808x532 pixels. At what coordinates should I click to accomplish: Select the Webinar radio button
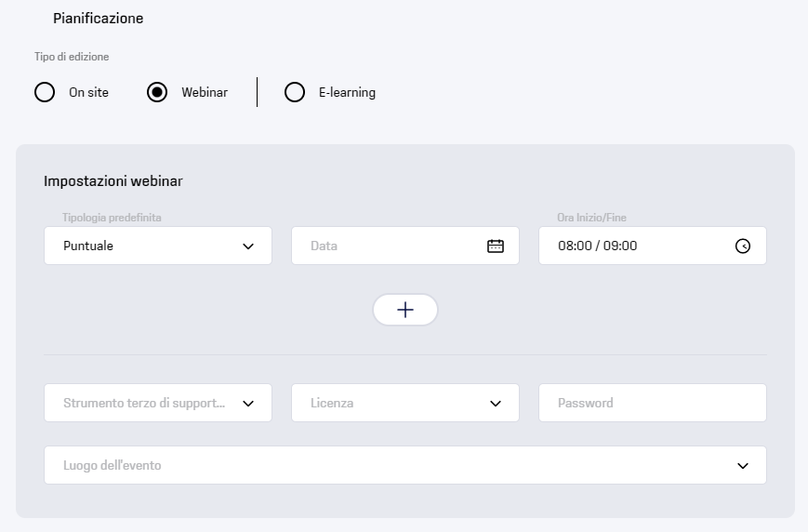[x=157, y=92]
